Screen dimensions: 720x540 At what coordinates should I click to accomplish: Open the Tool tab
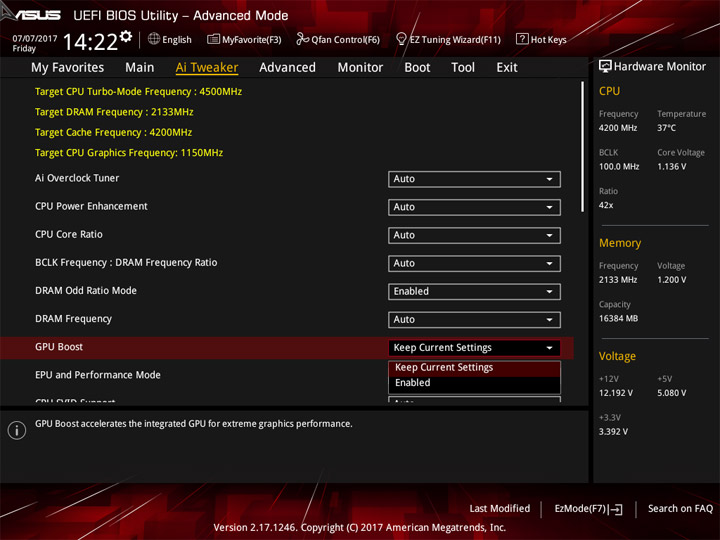[x=463, y=68]
